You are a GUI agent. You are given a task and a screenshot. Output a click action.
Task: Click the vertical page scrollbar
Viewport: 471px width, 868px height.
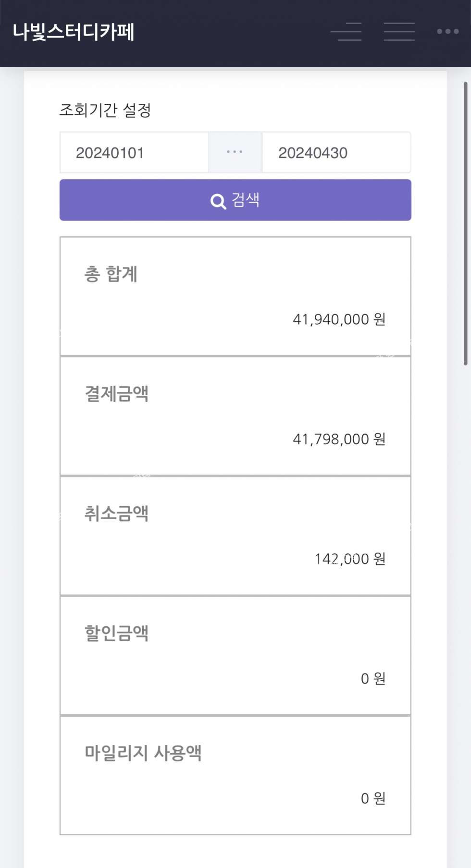465,223
